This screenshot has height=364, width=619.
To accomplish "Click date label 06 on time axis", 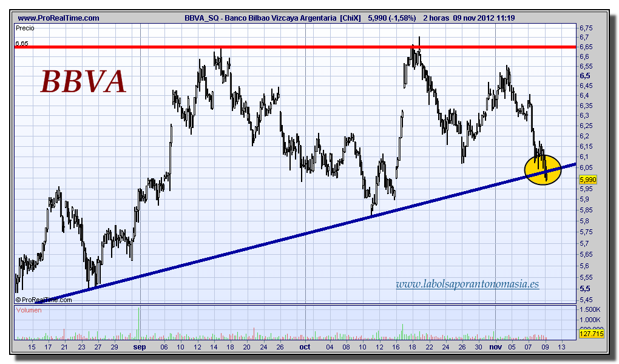I will (164, 347).
